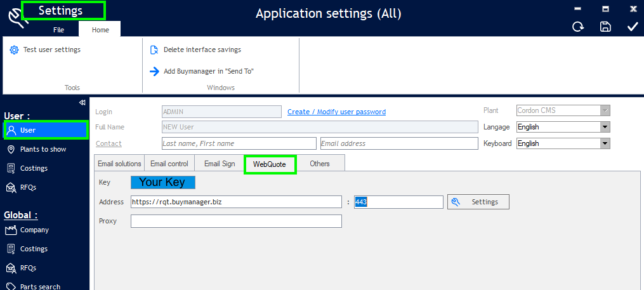Screen dimensions: 644x290
Task: Open Company global settings
Action: tap(34, 230)
